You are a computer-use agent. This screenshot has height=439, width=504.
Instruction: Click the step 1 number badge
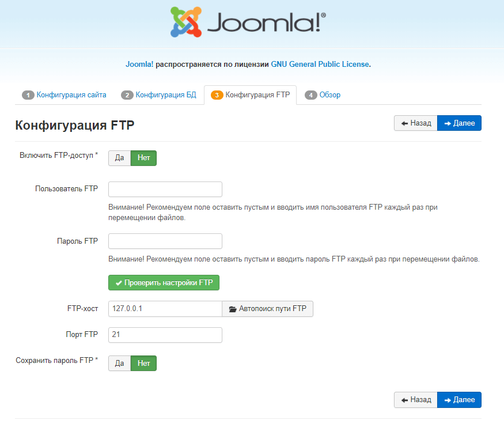28,95
